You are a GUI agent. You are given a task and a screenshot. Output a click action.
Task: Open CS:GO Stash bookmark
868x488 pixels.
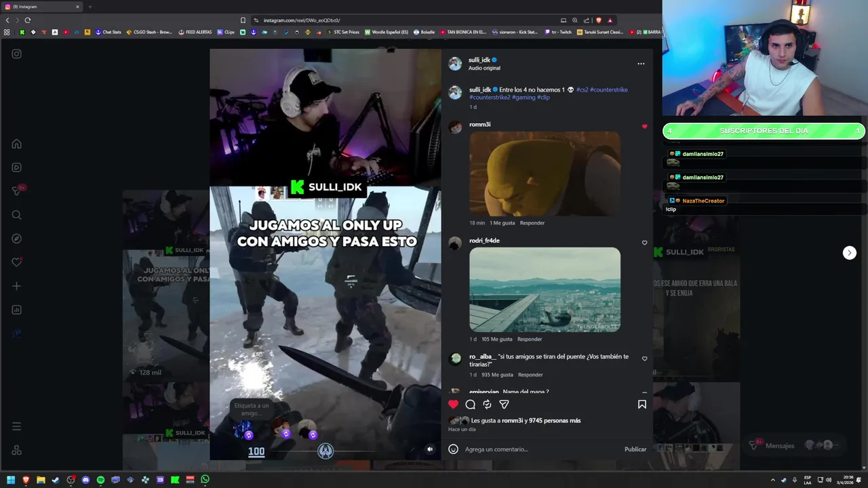[149, 32]
